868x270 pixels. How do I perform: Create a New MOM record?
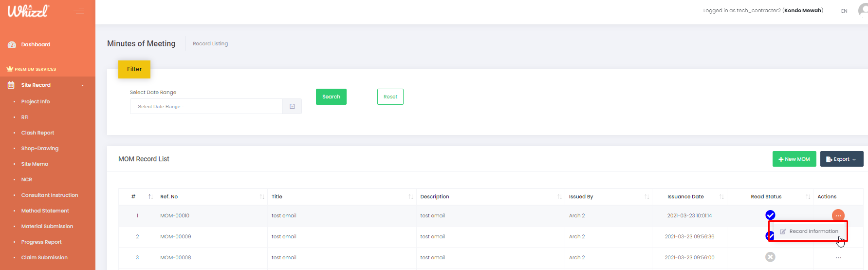794,159
